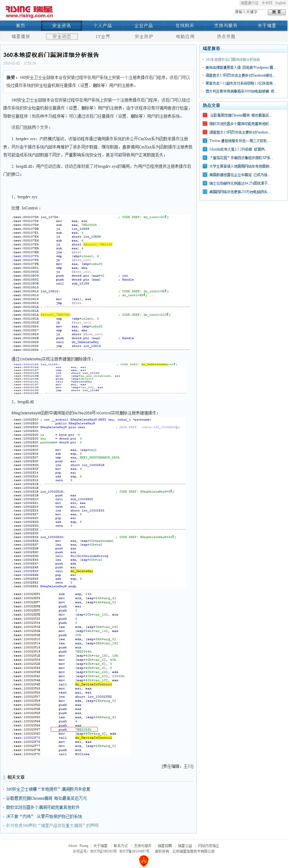This screenshot has height=868, width=289.
Task: Open the 瑞星通行证 top link
Action: [250, 3]
